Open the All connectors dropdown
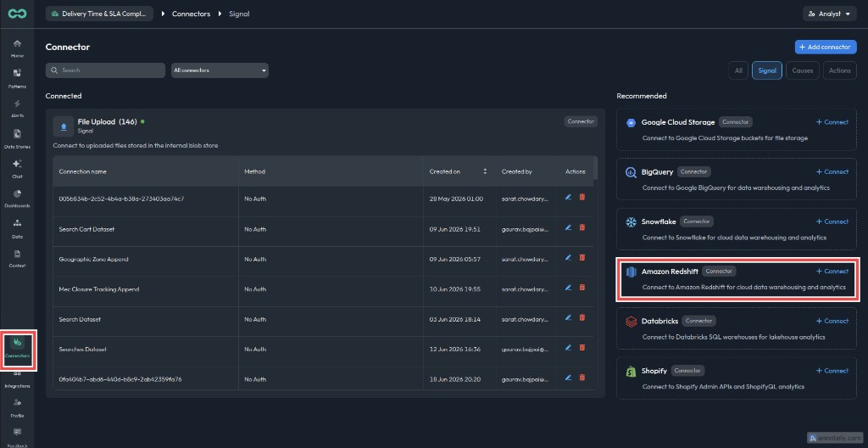868x448 pixels. point(220,70)
